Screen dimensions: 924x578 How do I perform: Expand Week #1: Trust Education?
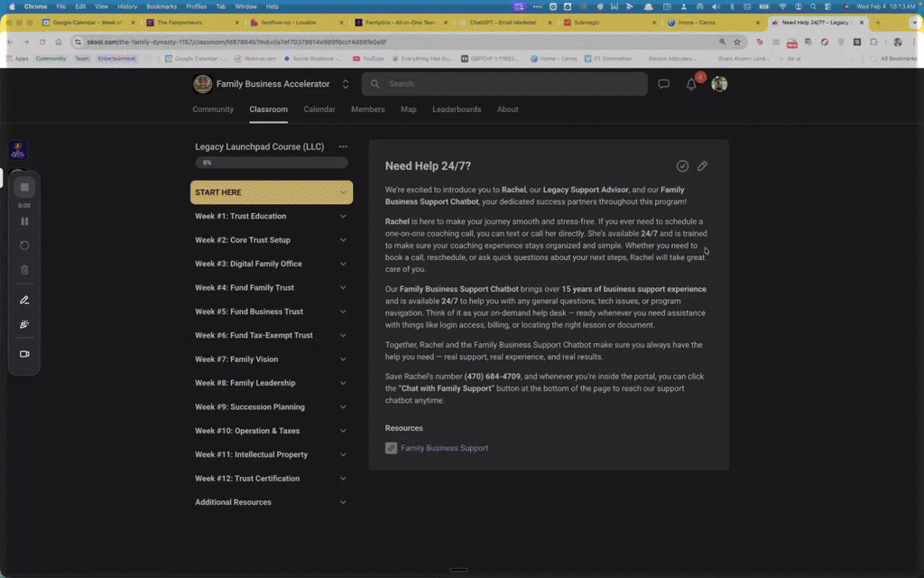click(x=271, y=216)
